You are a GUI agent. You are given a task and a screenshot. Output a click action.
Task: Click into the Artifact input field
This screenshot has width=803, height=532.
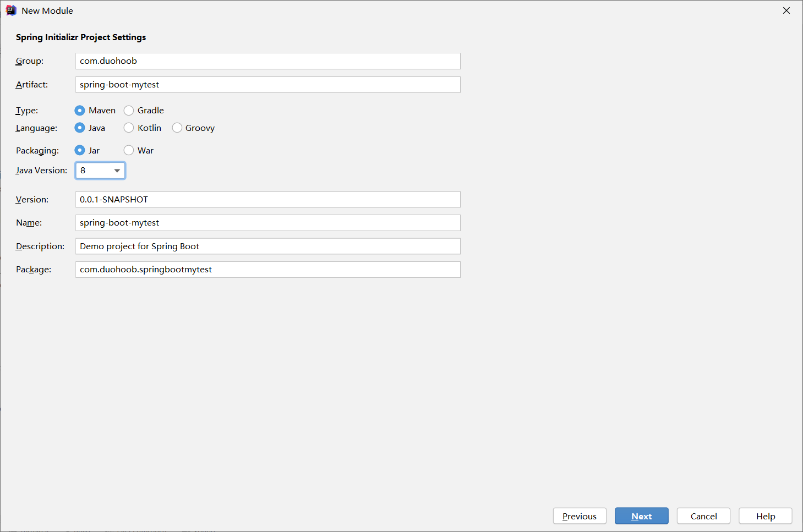coord(267,85)
